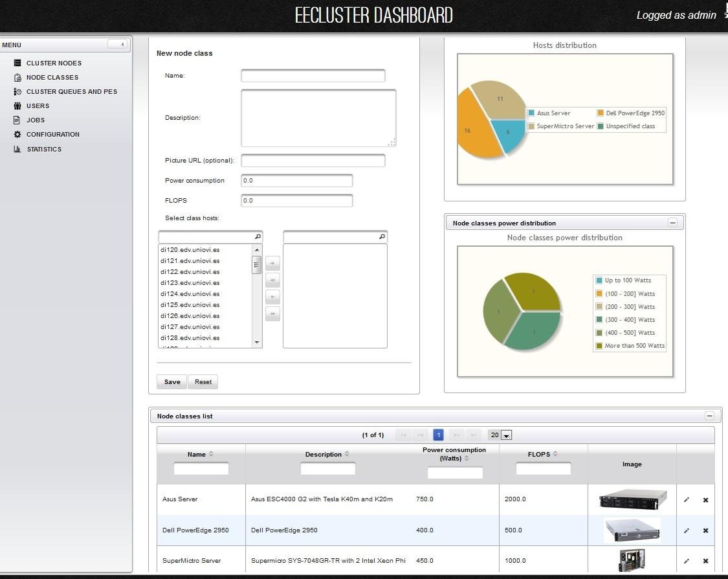Move all hosts with the double-arrow icon
The width and height of the screenshot is (728, 579).
tap(272, 280)
